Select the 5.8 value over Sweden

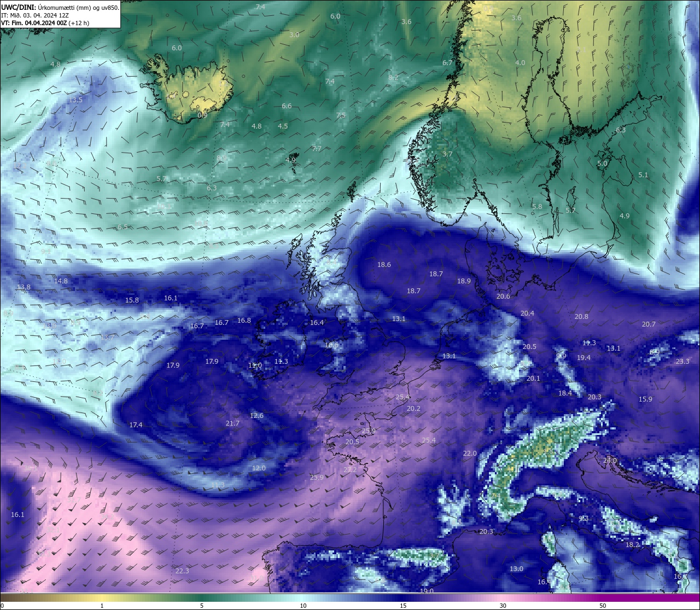[x=537, y=206]
